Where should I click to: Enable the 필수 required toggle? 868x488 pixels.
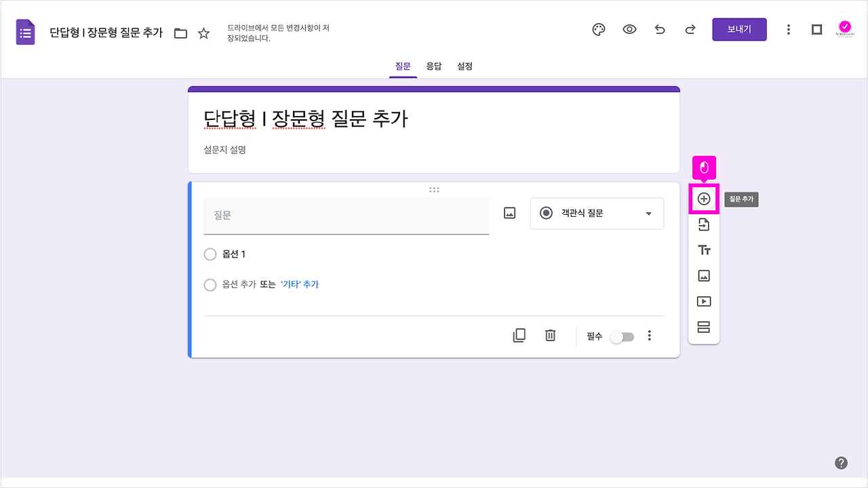pyautogui.click(x=622, y=335)
